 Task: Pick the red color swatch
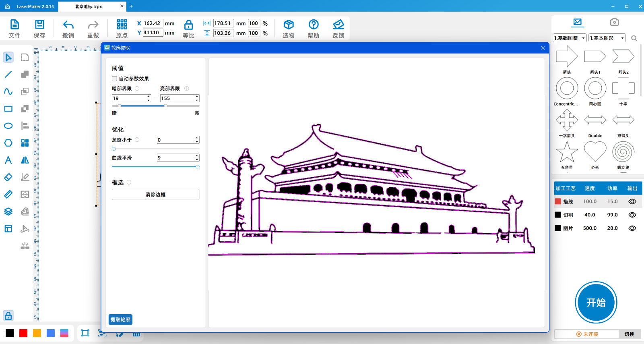(23, 333)
